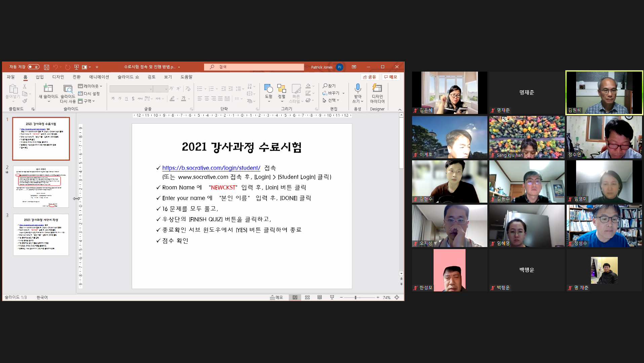Switch to Reading View icon
644x363 pixels.
320,297
